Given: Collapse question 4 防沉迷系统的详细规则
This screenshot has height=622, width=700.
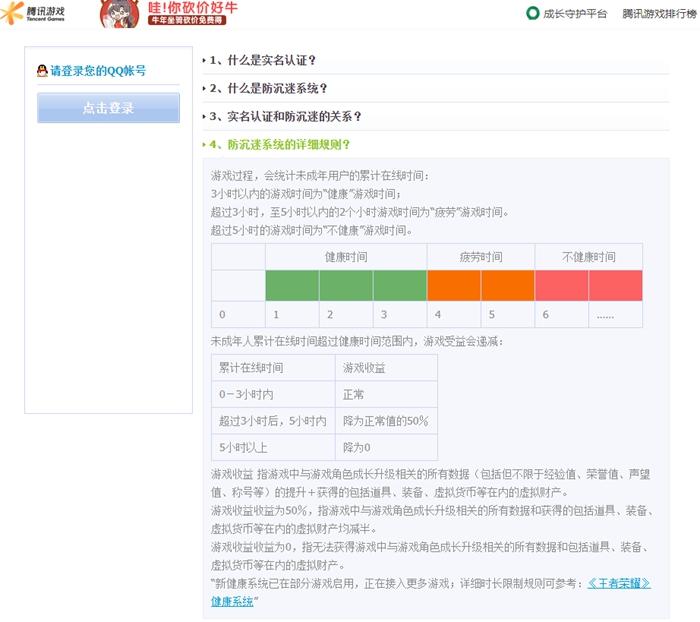Looking at the screenshot, I should click(279, 145).
